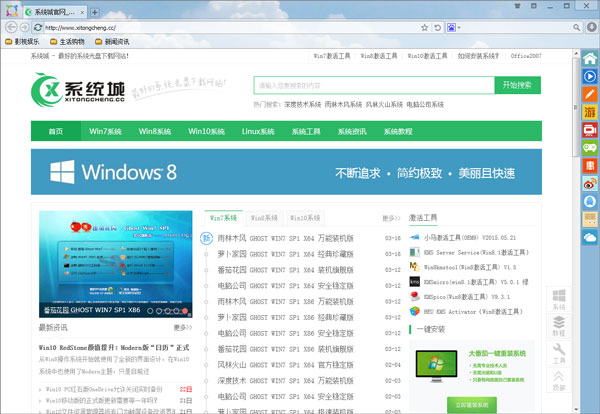The image size is (600, 414).
Task: Open the Office2007 top link
Action: (x=526, y=56)
